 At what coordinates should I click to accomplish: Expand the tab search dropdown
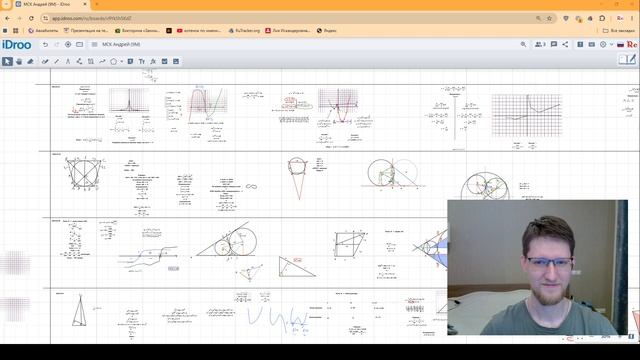(6, 4)
